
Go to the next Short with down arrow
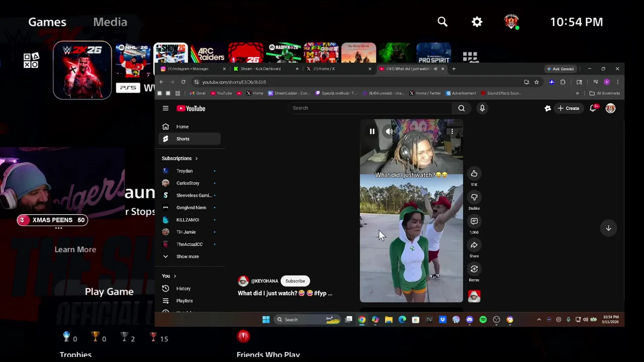pyautogui.click(x=608, y=228)
